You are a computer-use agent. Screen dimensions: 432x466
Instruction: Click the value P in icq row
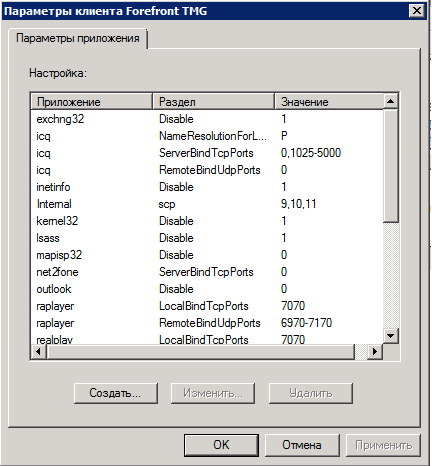[x=284, y=136]
